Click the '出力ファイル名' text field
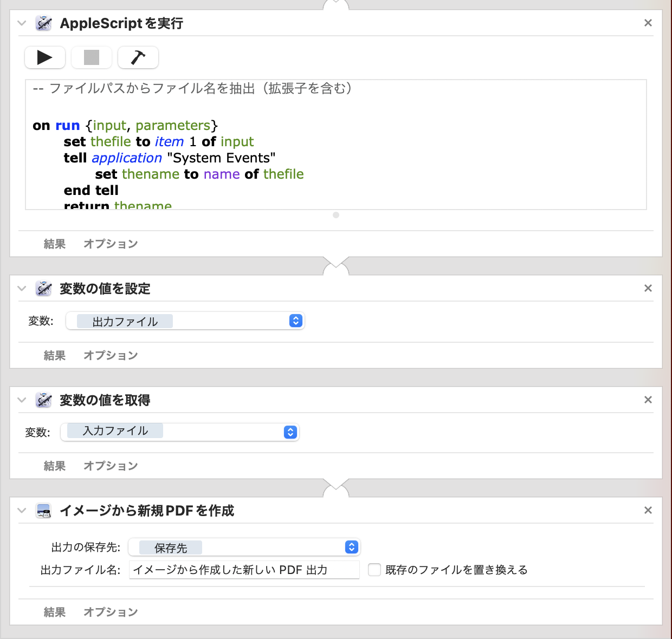 (244, 570)
